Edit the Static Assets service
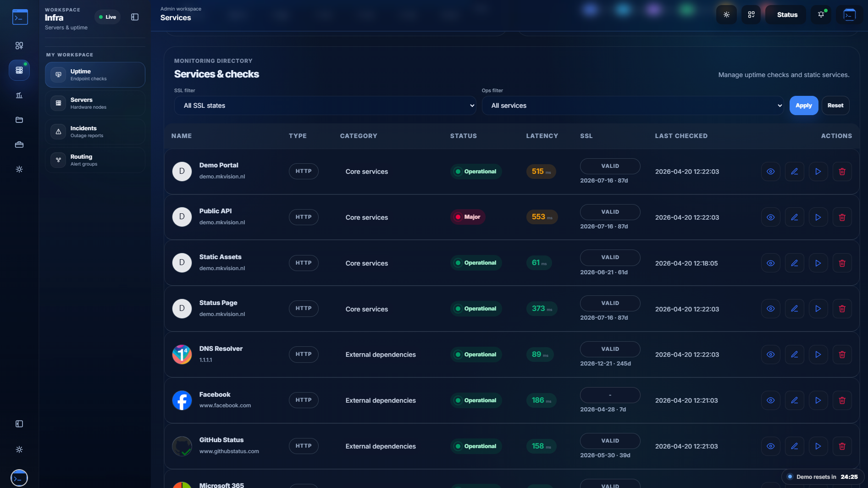Screen dimensions: 868x488 (794, 263)
